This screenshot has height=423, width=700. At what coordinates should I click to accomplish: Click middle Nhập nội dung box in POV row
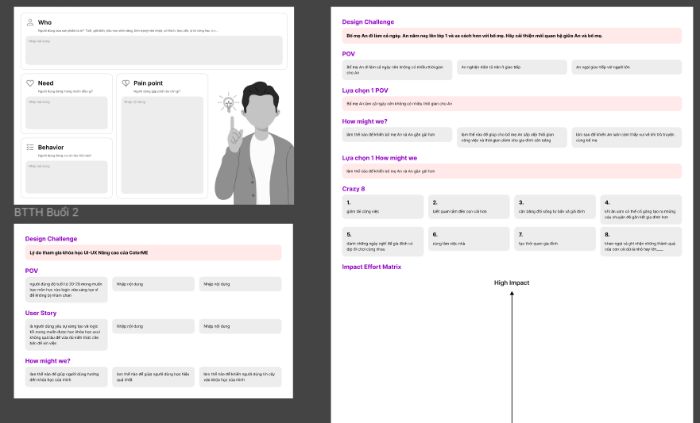click(x=153, y=284)
